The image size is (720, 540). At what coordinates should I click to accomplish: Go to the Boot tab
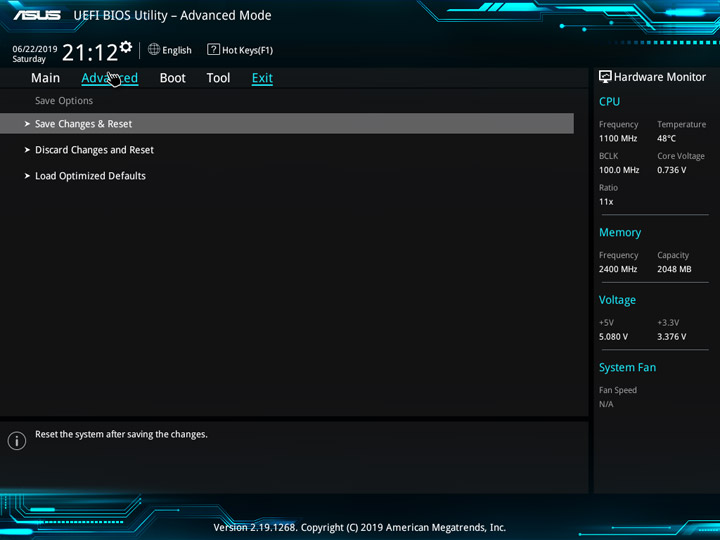pyautogui.click(x=173, y=78)
